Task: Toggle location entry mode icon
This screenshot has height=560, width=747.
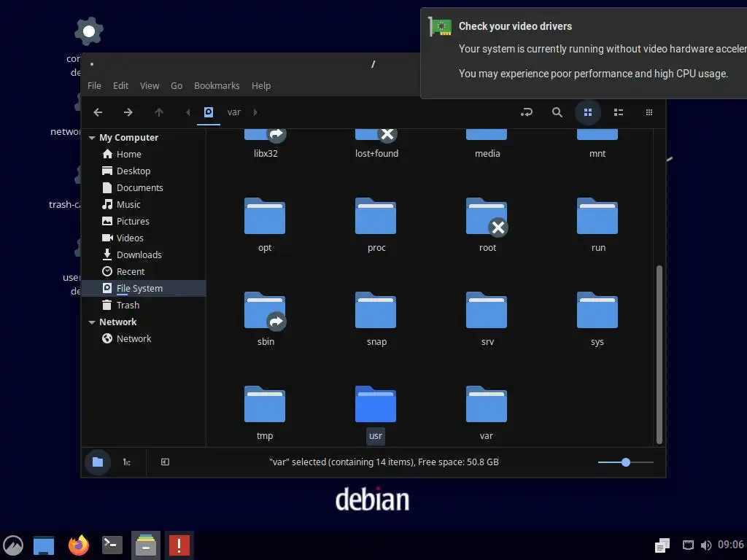Action: pyautogui.click(x=527, y=112)
